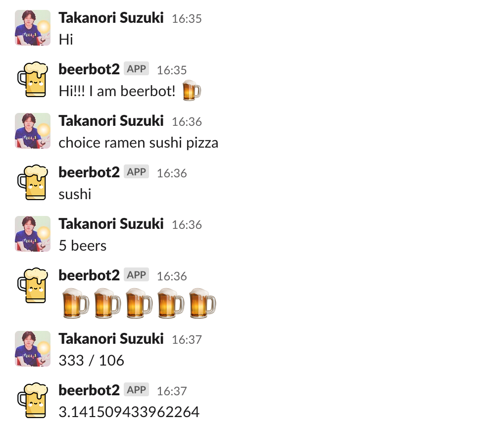
Task: Click beerbot2 avatar beside "Hi!!! I am beerbot!"
Action: click(33, 79)
